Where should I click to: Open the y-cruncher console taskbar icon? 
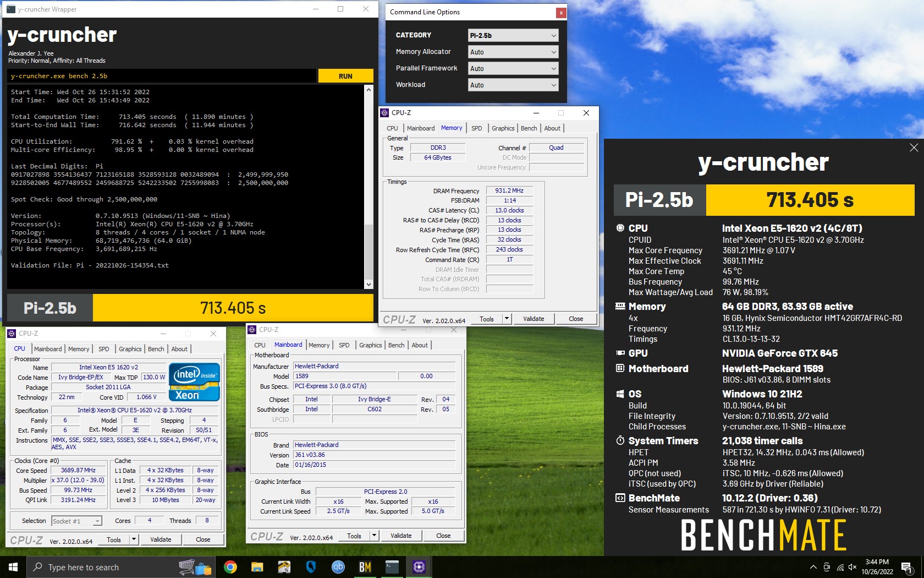(x=392, y=567)
